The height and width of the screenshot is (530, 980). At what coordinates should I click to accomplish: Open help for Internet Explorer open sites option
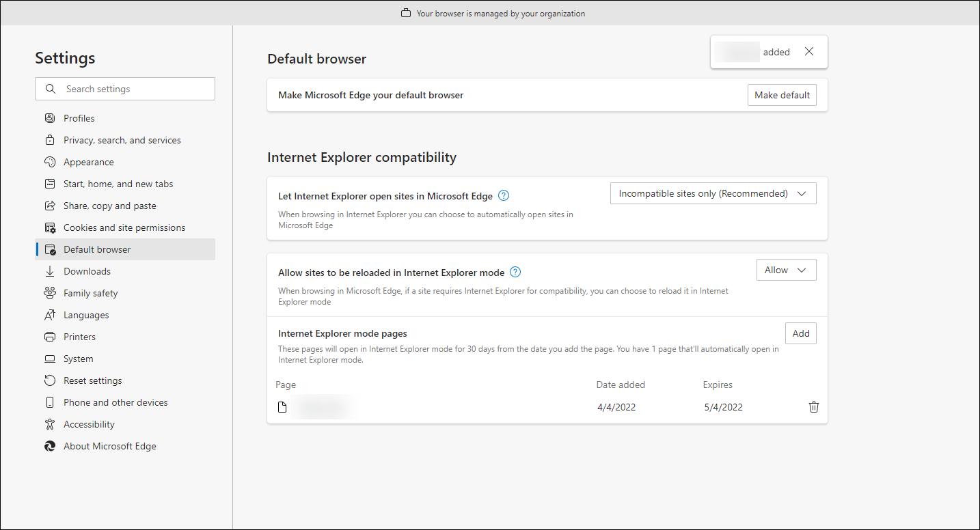pos(503,195)
